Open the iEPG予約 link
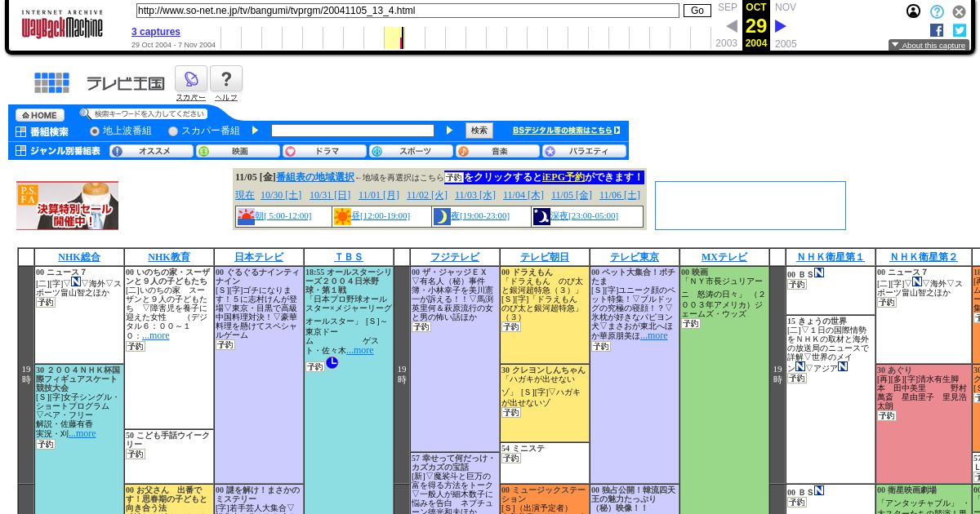This screenshot has height=514, width=980. (563, 177)
